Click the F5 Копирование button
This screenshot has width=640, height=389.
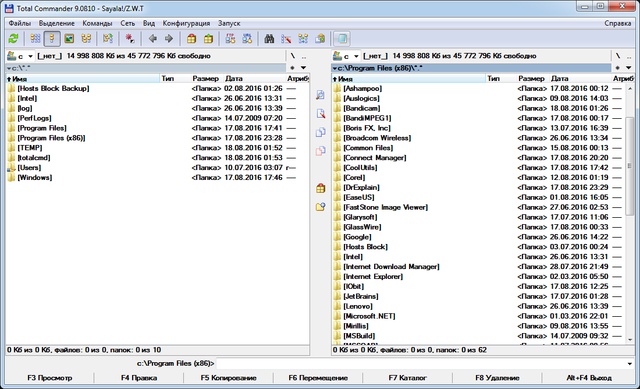(x=229, y=378)
